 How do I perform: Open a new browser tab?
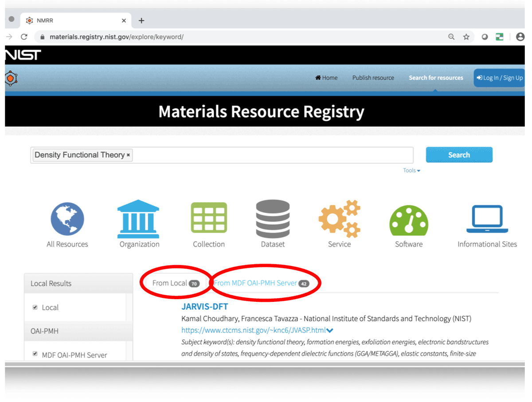141,20
